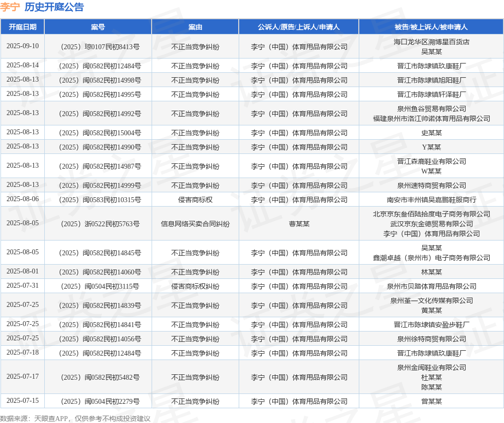504x423 pixels.
Task: Click defendant Y某某
Action: (x=431, y=147)
